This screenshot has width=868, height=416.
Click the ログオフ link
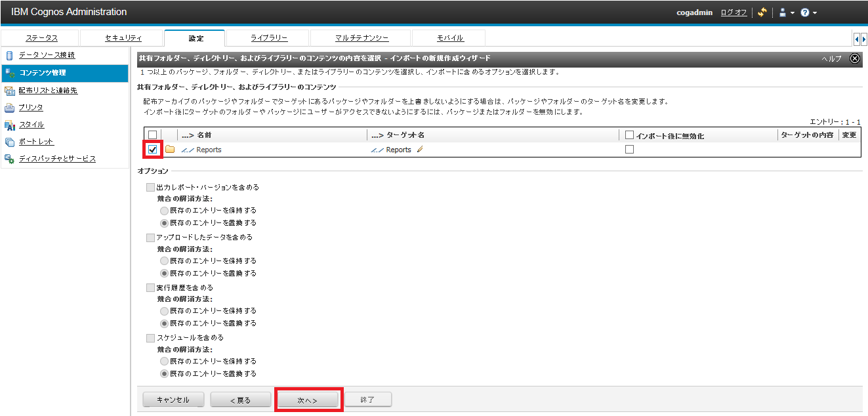pyautogui.click(x=734, y=12)
